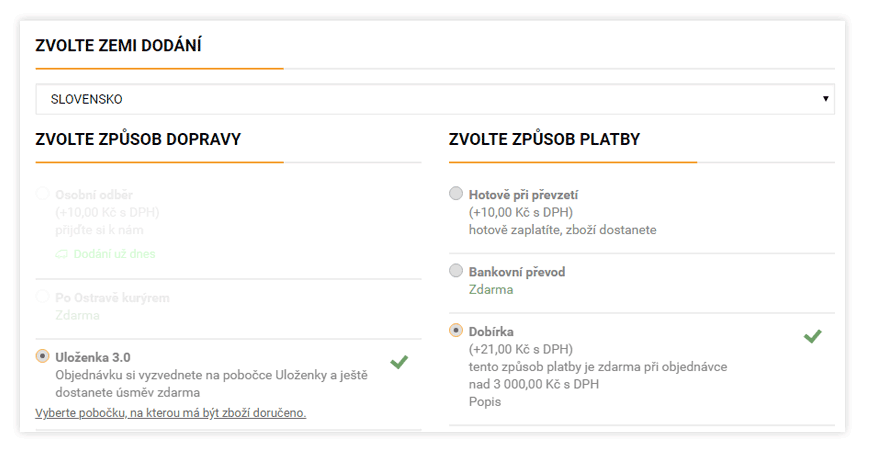Click the Hotově při převzetí label
Screen dimensions: 870x455
pos(523,195)
